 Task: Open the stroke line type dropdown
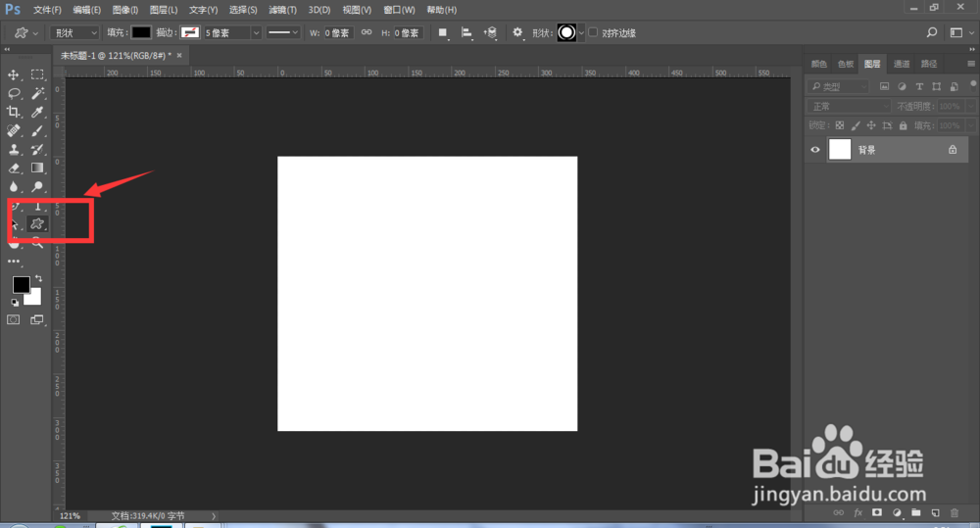[x=282, y=32]
